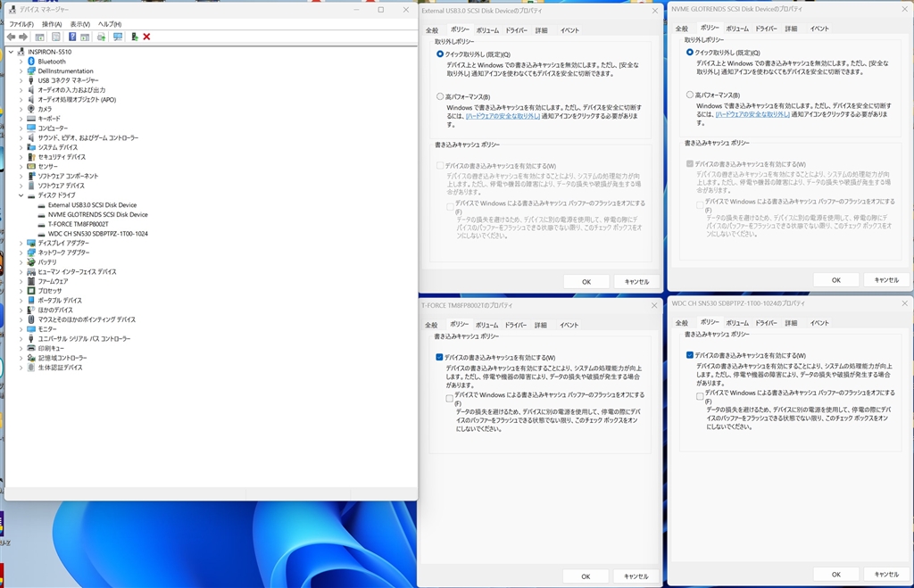Screen dimensions: 914x588
Task: Click OK in External USB3.0 properties
Action: tap(586, 281)
